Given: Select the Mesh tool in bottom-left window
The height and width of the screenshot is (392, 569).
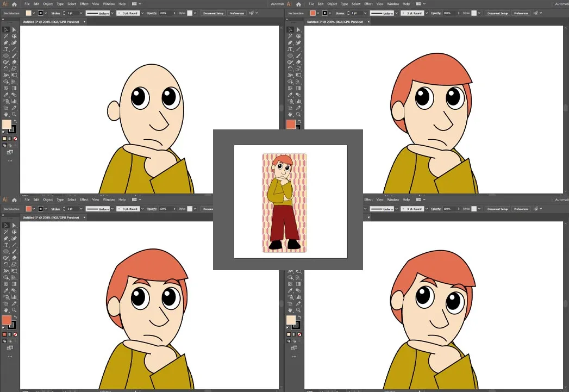Looking at the screenshot, I should click(x=6, y=284).
